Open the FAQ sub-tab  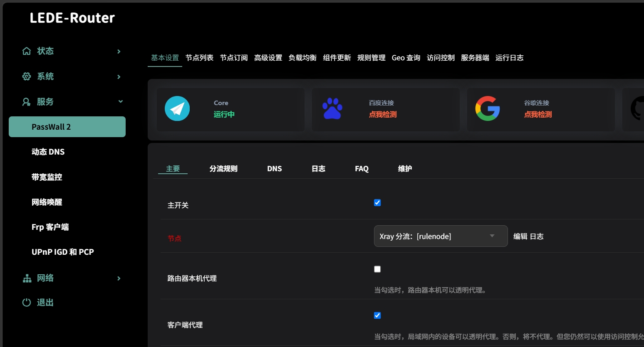pos(362,169)
